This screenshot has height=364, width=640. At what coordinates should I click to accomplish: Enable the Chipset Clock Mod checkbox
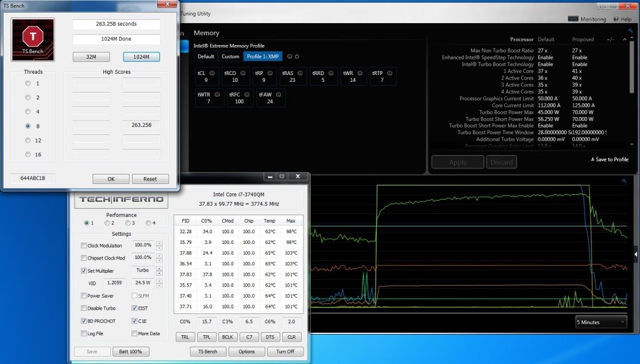tap(84, 258)
